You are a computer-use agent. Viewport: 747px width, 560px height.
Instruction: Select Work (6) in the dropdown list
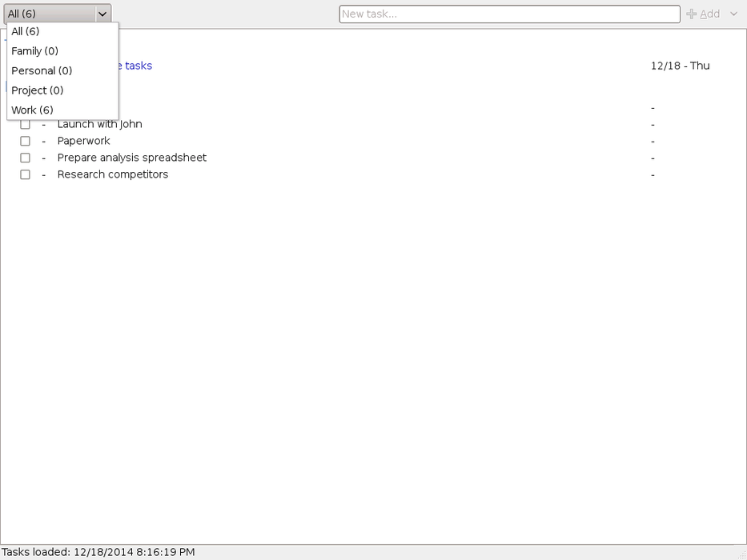click(x=32, y=110)
